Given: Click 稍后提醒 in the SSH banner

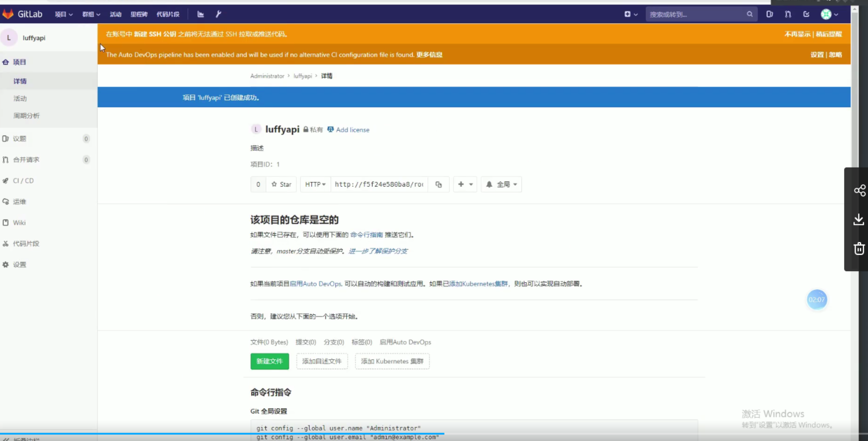Looking at the screenshot, I should coord(829,34).
